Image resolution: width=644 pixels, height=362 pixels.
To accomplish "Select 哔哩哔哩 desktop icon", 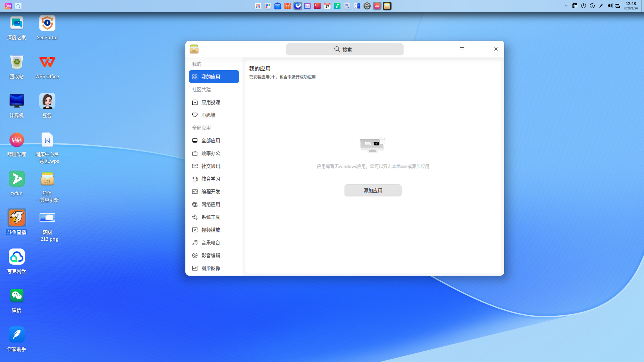I will pos(16,145).
